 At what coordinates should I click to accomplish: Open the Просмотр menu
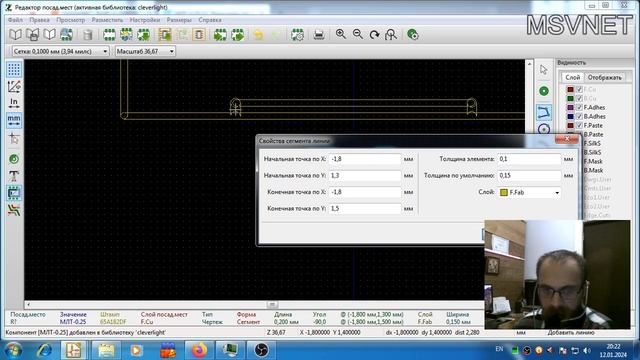coord(71,20)
